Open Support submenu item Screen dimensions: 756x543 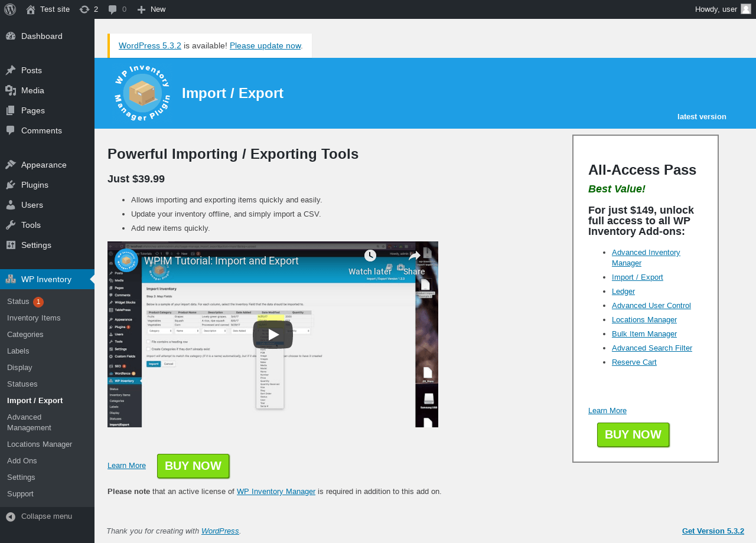(x=47, y=494)
